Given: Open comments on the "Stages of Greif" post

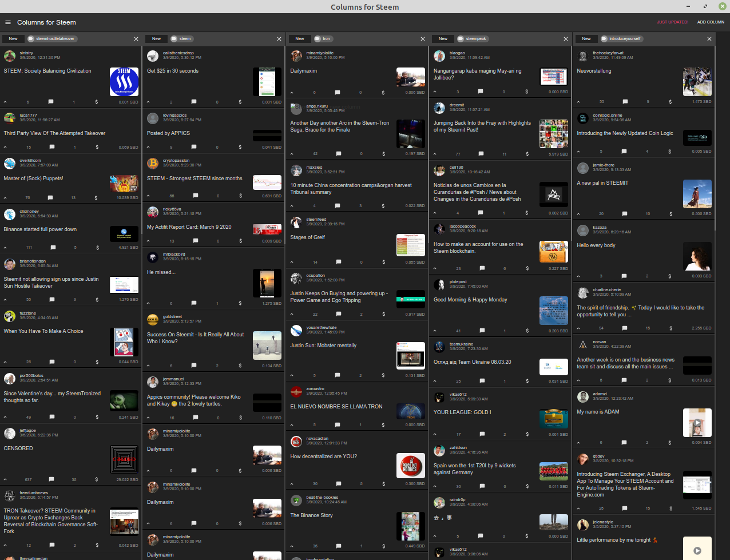Looking at the screenshot, I should click(338, 262).
